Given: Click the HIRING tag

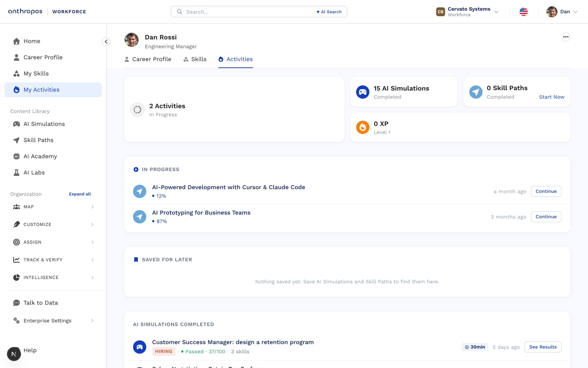Looking at the screenshot, I should click(164, 351).
